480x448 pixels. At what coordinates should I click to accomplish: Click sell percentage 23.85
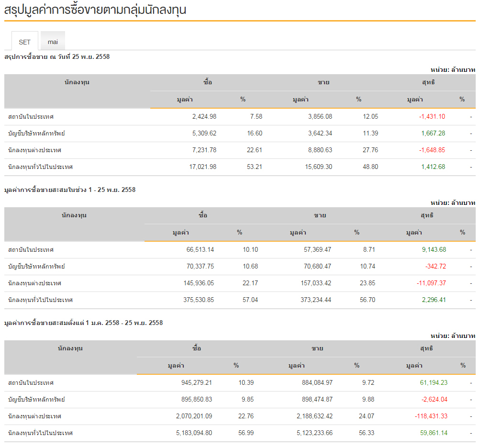point(368,283)
